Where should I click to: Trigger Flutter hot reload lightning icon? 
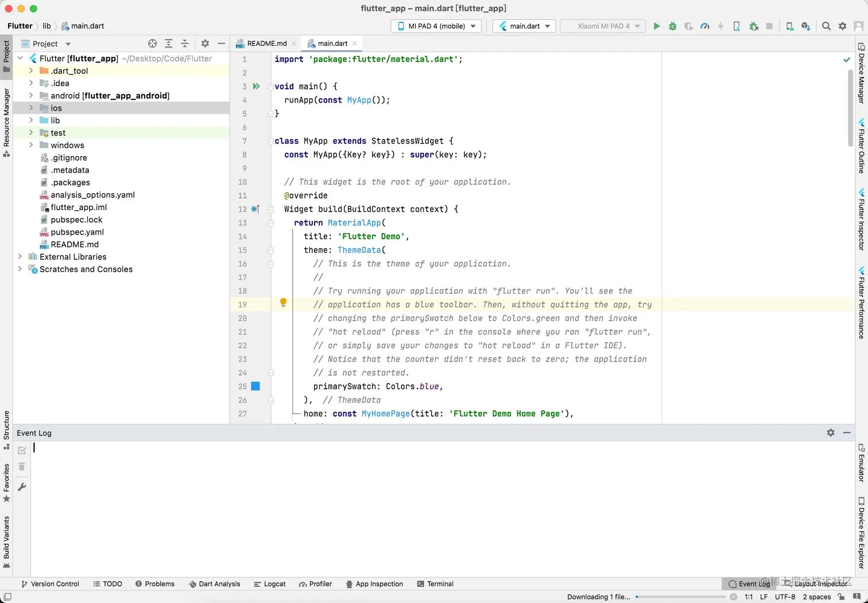[x=720, y=26]
